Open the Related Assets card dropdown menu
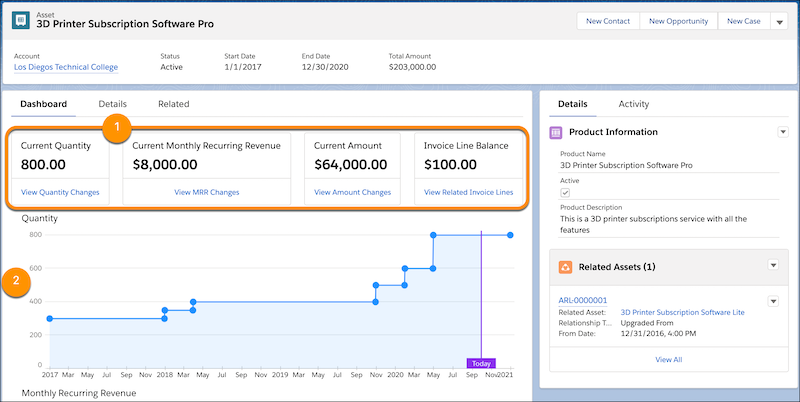Viewport: 800px width, 402px height. (773, 265)
